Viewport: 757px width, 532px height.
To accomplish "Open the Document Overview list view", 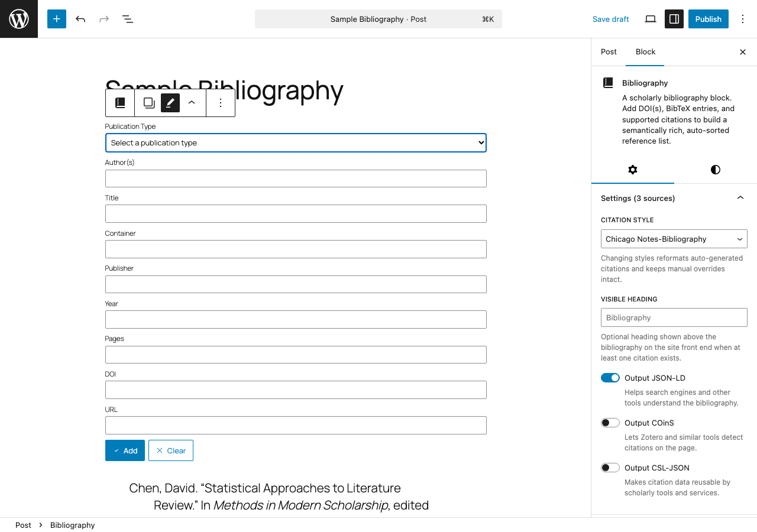I will click(x=128, y=19).
